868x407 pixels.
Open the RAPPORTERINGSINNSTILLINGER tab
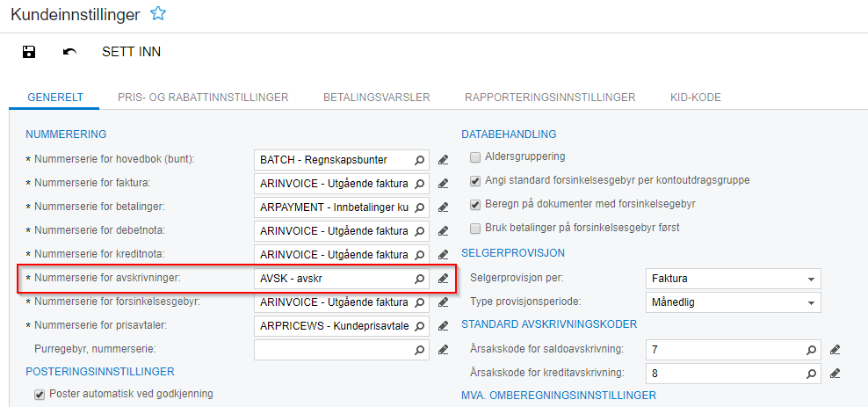pyautogui.click(x=550, y=98)
